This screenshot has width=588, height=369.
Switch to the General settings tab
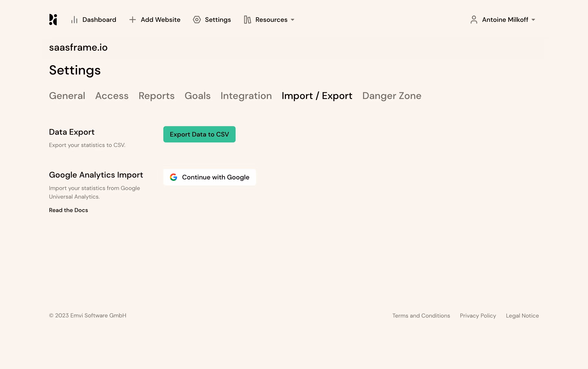tap(67, 96)
